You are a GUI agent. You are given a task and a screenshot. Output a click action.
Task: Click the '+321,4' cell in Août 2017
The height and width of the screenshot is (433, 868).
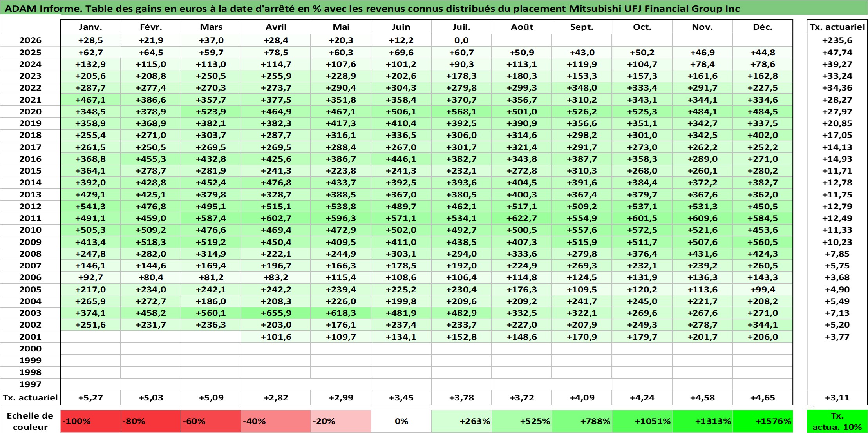click(x=522, y=147)
